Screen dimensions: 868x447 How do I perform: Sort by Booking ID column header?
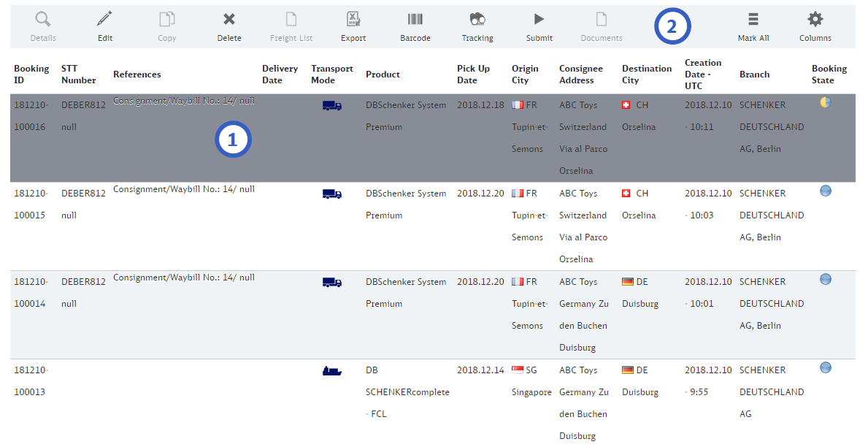[31, 74]
